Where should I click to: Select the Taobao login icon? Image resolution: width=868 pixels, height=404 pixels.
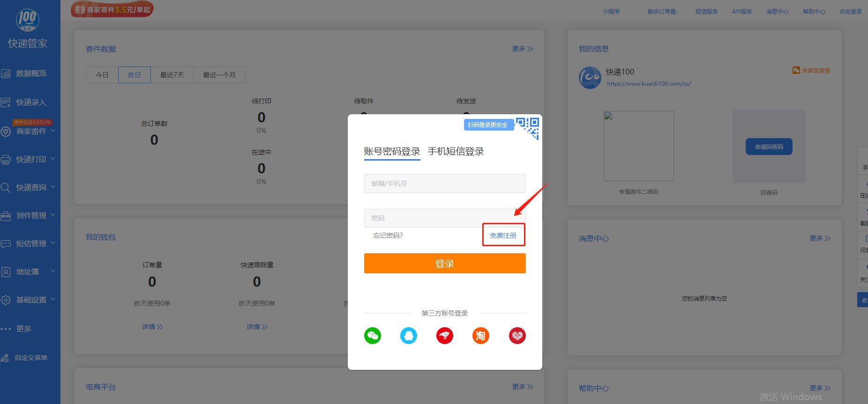[x=481, y=336]
